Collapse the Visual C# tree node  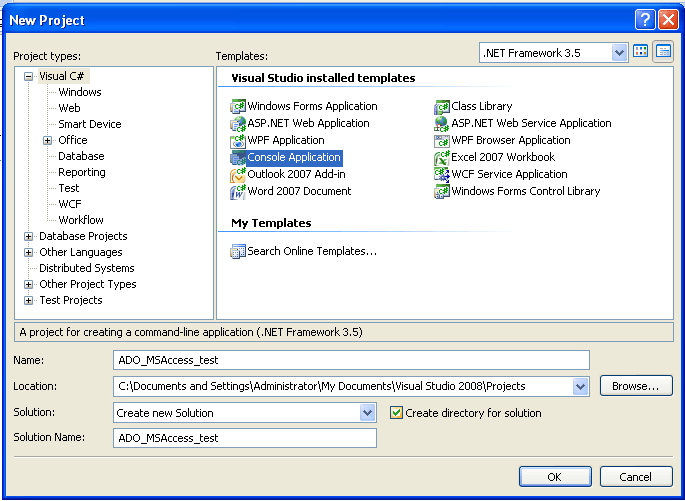coord(28,76)
